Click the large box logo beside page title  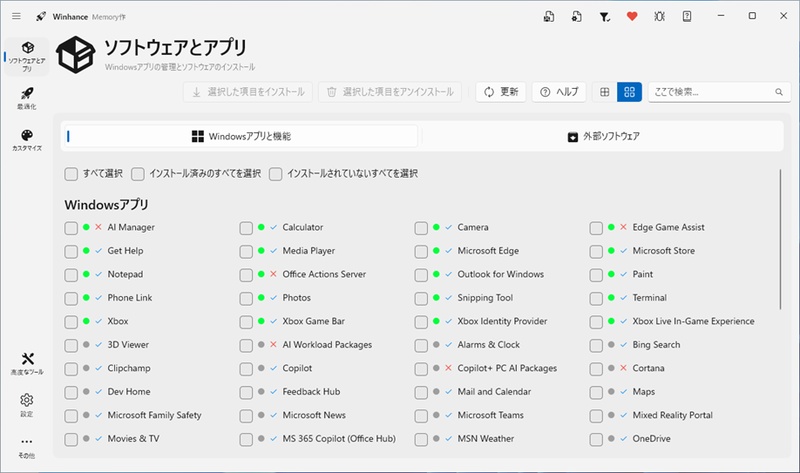[76, 55]
